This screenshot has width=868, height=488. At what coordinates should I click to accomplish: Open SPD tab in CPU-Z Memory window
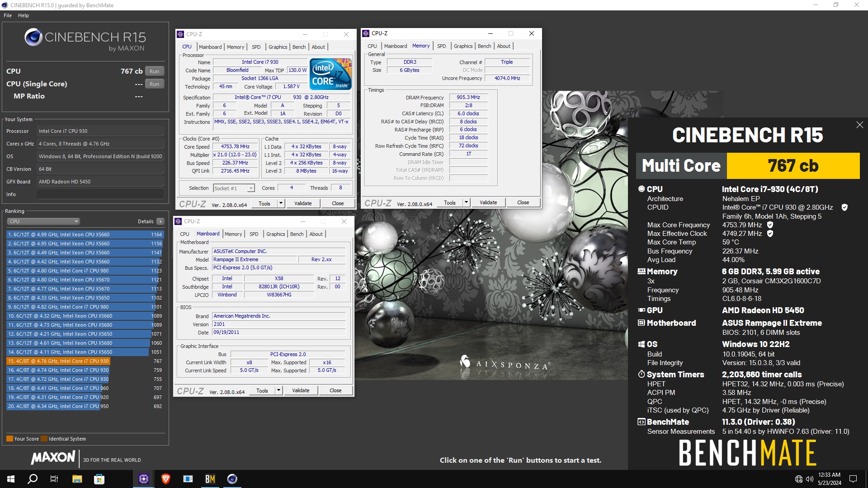442,46
